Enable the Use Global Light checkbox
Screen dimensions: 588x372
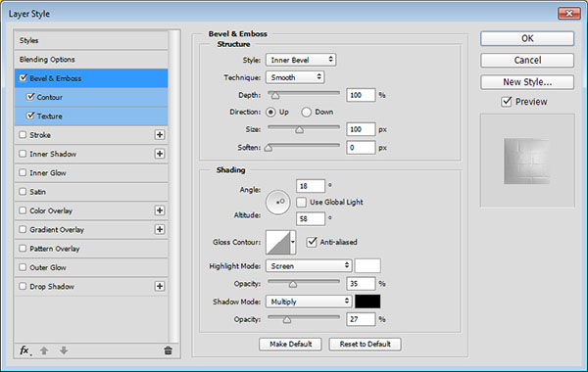(301, 203)
